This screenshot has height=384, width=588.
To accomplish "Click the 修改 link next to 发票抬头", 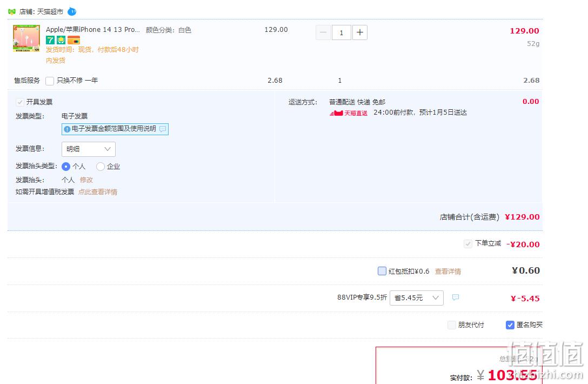I will pyautogui.click(x=86, y=180).
